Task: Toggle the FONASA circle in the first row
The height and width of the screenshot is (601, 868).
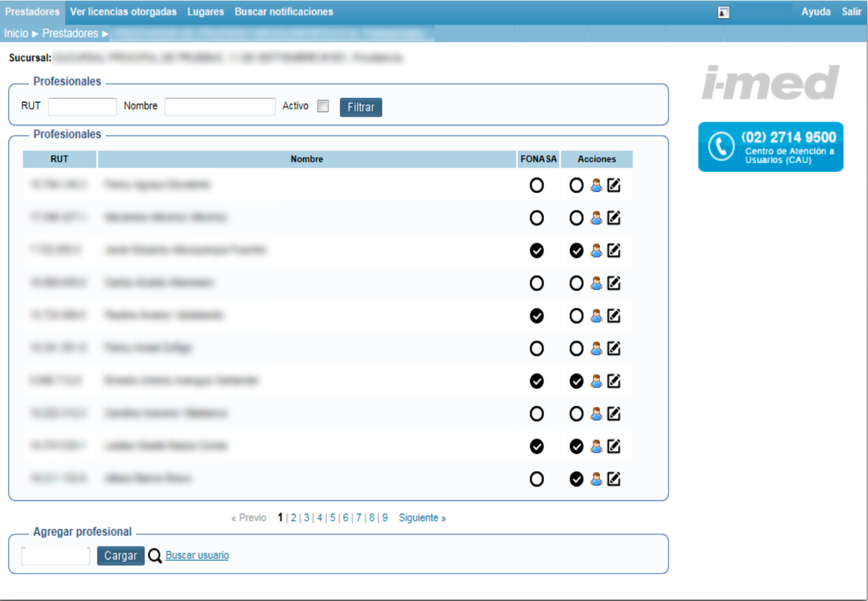Action: [x=536, y=185]
